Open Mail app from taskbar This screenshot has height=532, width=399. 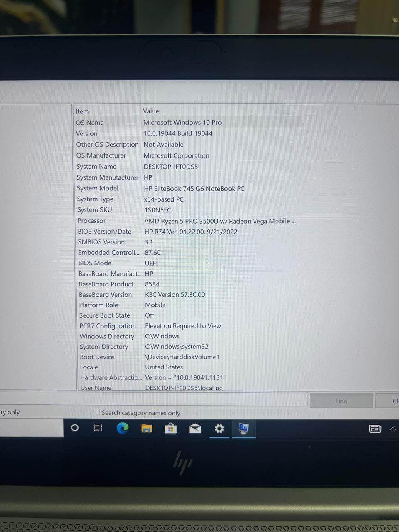[195, 429]
